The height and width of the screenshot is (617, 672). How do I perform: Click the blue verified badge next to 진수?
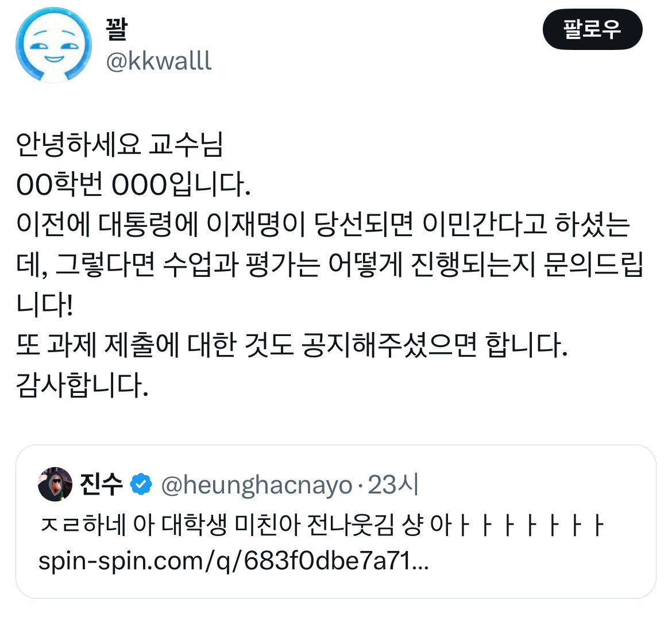tap(141, 484)
